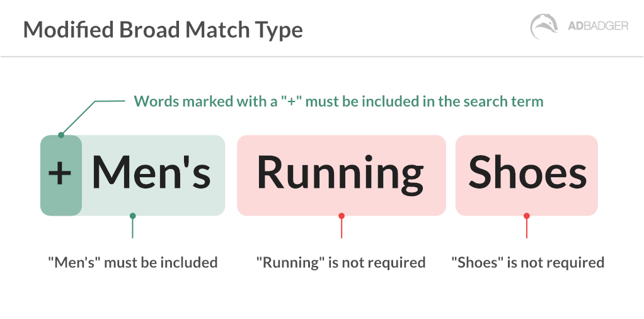Click the green dot beneath the Men's box
The image size is (644, 319).
point(132,216)
